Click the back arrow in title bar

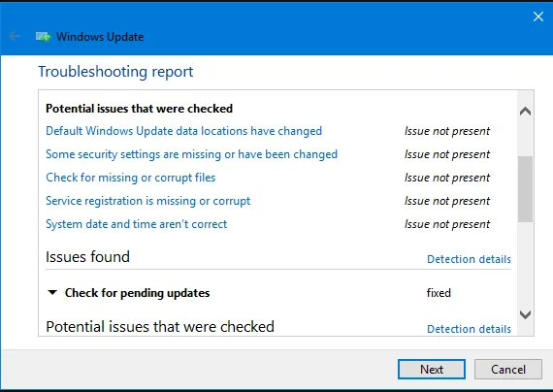(15, 36)
